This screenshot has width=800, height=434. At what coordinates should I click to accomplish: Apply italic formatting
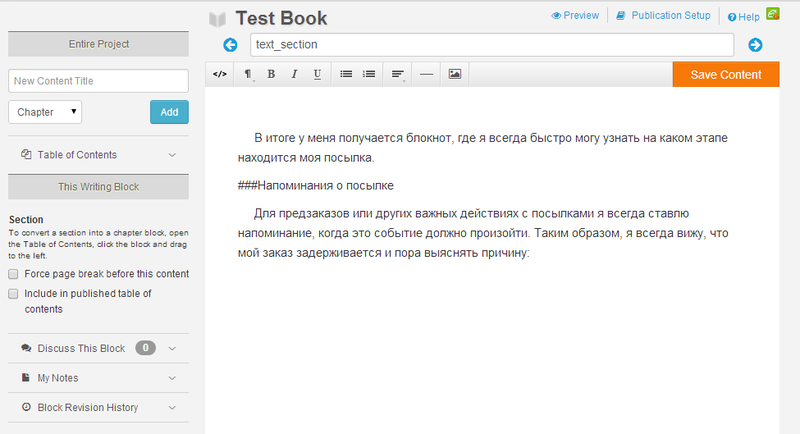click(294, 74)
